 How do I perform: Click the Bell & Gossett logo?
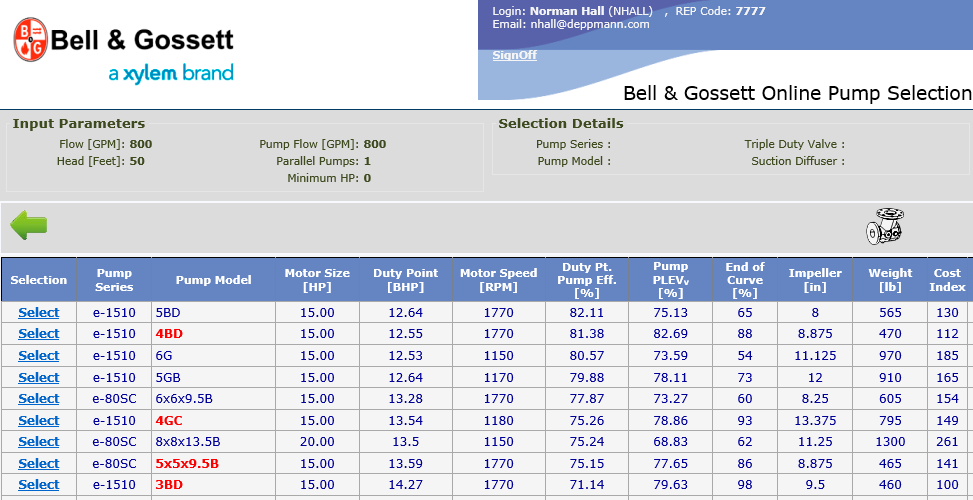pos(123,52)
